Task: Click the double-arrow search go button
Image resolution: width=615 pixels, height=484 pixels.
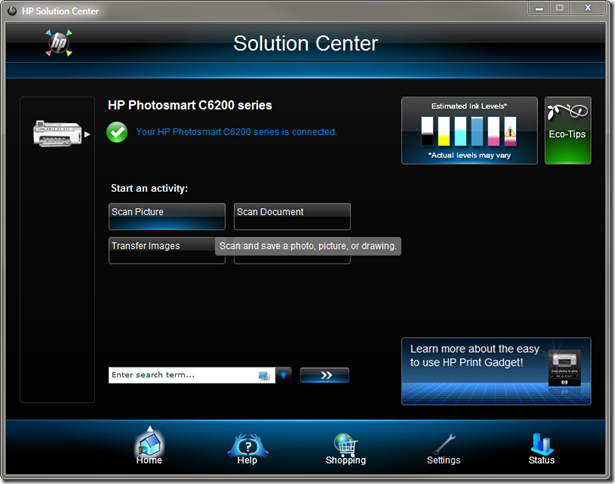Action: click(x=325, y=375)
